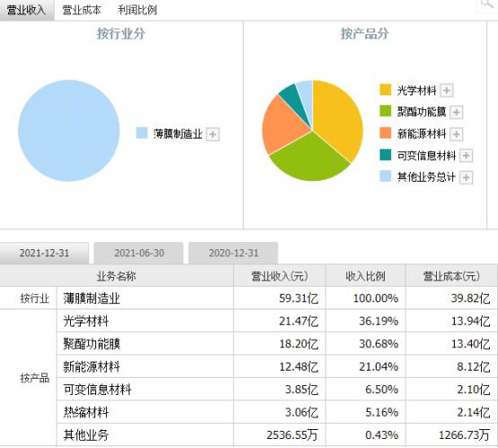Select the 聚酯功能膜 table row name
This screenshot has height=448, width=498.
click(x=92, y=344)
